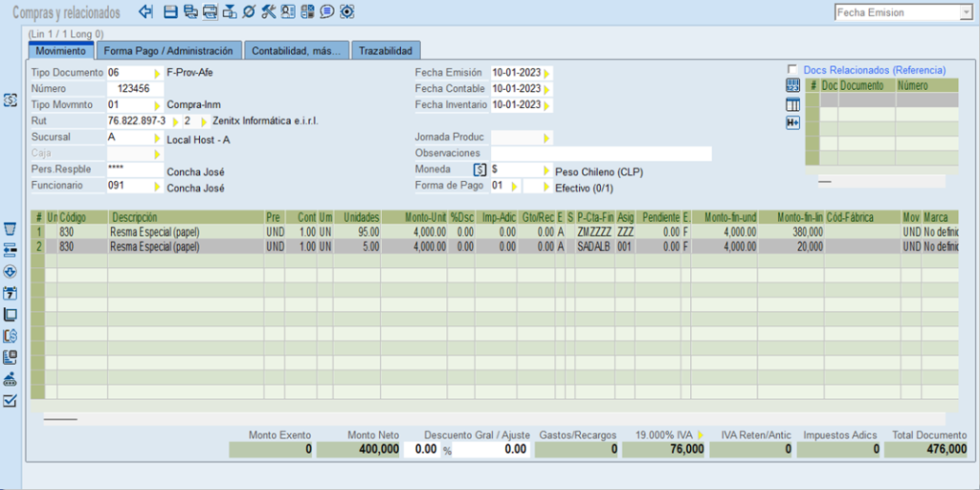Open the Funcionario lookup arrow
Image resolution: width=980 pixels, height=490 pixels.
[158, 187]
